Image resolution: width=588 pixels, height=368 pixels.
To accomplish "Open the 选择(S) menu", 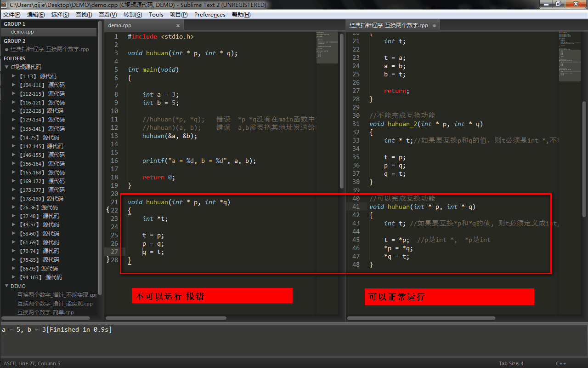I will coord(60,15).
